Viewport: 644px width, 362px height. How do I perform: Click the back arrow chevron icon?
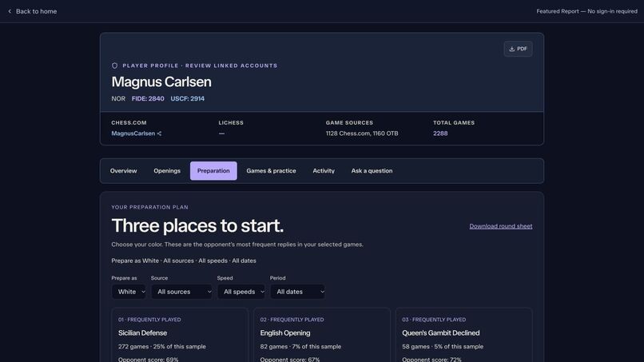pos(10,11)
